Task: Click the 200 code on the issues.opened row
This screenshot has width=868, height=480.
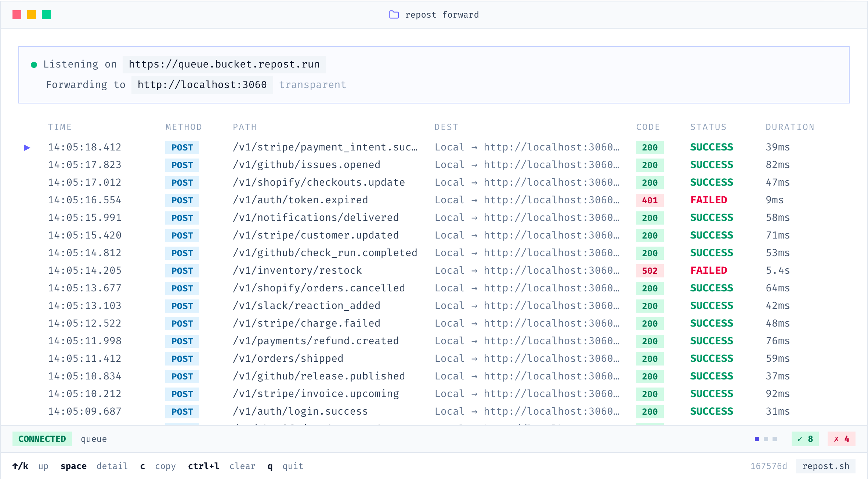Action: coord(650,165)
